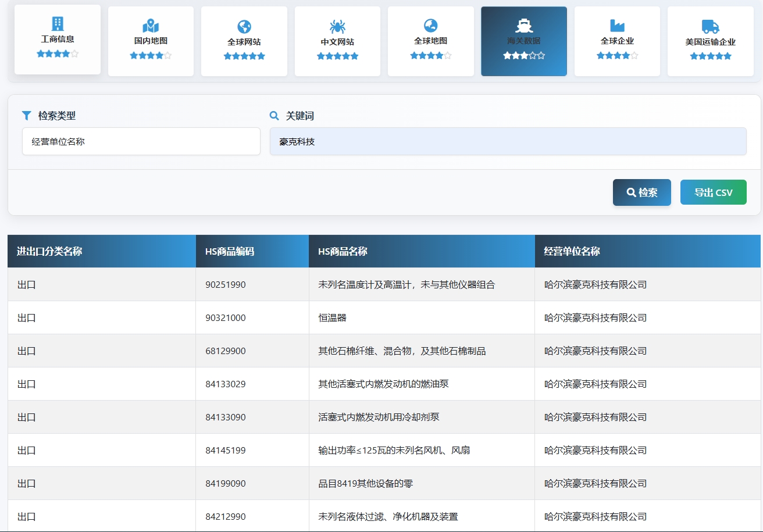Click the filter funnel icon beside 检索类型
This screenshot has height=532, width=763.
[27, 116]
